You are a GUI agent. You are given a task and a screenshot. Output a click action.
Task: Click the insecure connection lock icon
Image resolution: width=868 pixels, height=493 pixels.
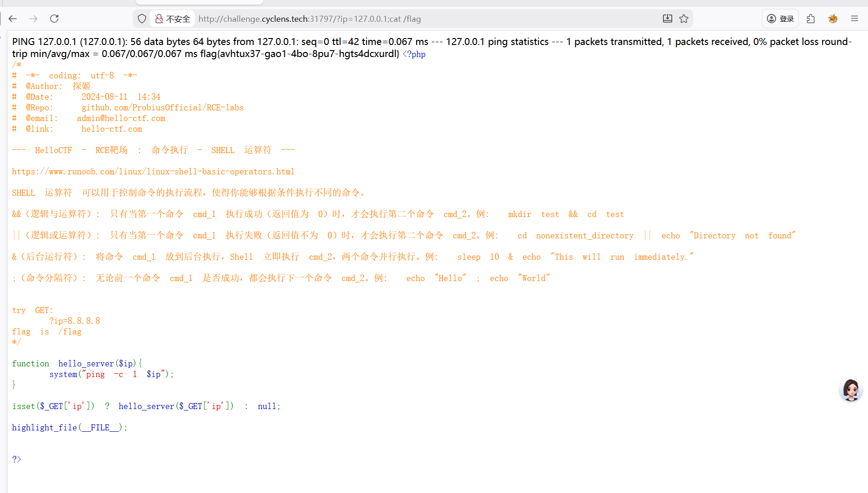[159, 19]
